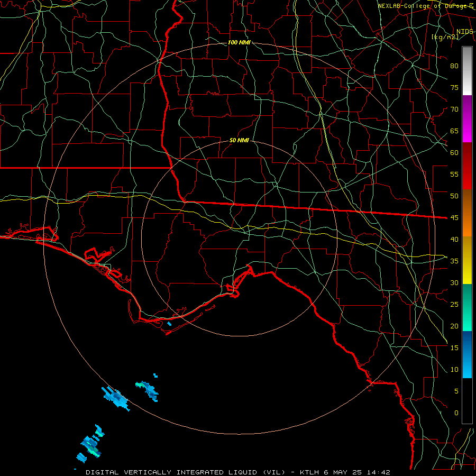
Task: Click the '15' value on the color scale
Action: pyautogui.click(x=454, y=347)
